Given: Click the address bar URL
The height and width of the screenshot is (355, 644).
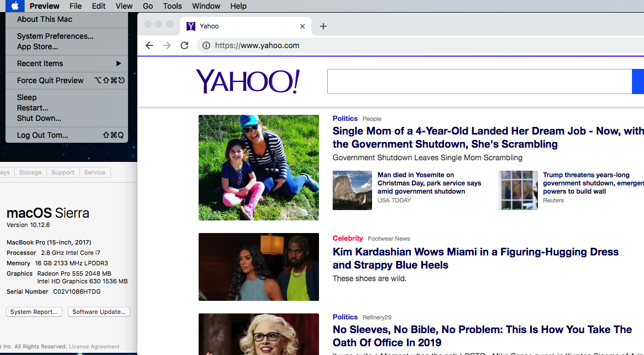Looking at the screenshot, I should [x=257, y=45].
